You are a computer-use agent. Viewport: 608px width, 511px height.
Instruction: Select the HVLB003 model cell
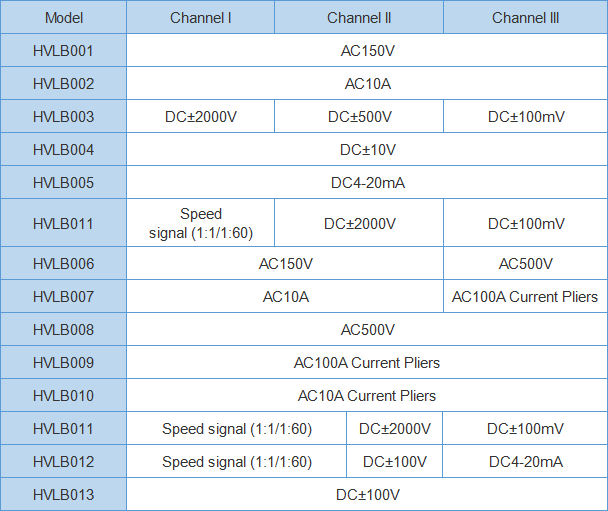tap(63, 117)
